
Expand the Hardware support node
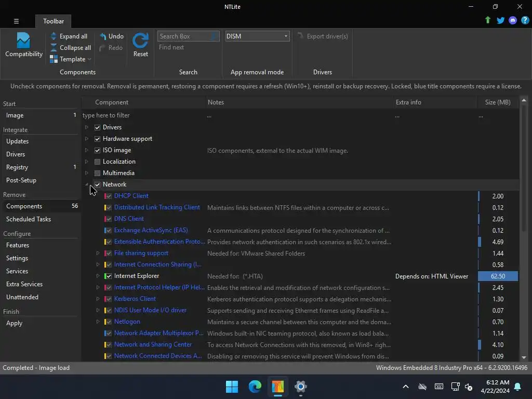[87, 139]
